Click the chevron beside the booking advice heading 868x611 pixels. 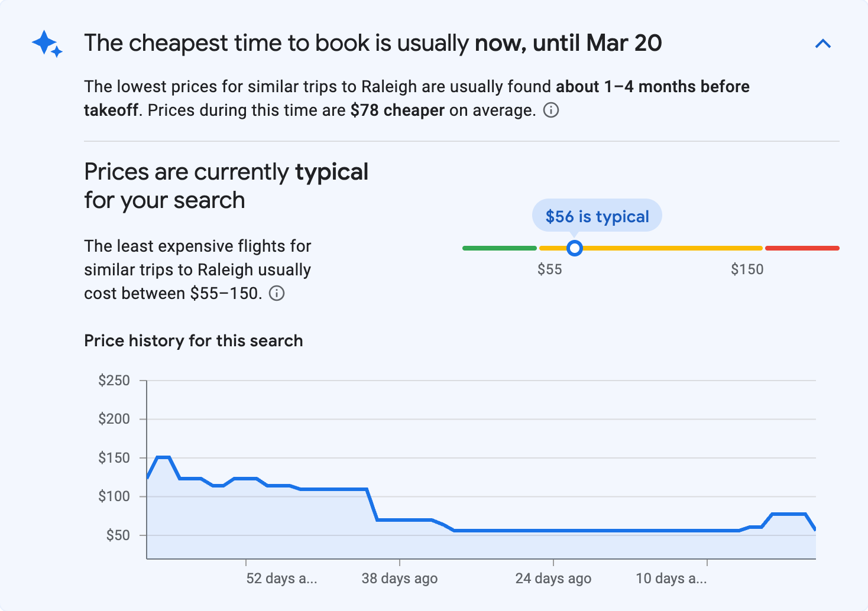pos(822,43)
